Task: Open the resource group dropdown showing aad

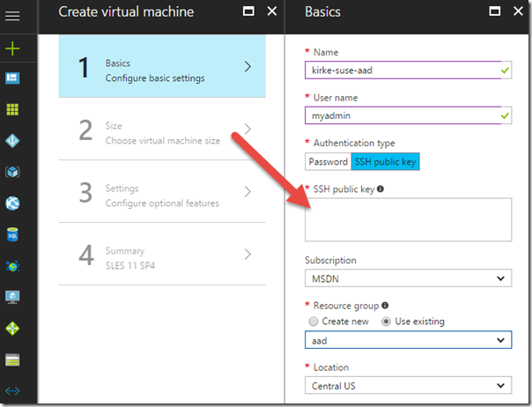Action: coord(408,340)
